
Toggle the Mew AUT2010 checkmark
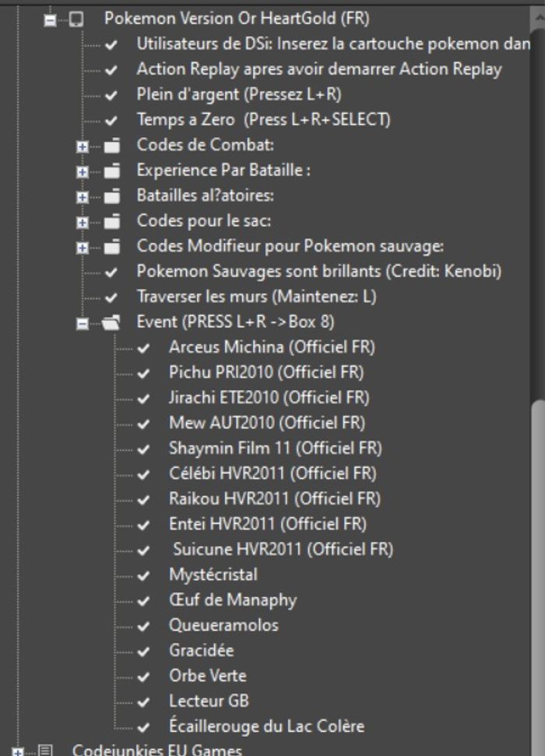(x=143, y=424)
